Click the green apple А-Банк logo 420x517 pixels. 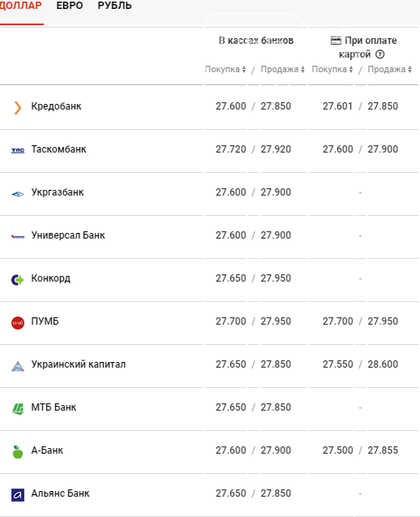18,452
